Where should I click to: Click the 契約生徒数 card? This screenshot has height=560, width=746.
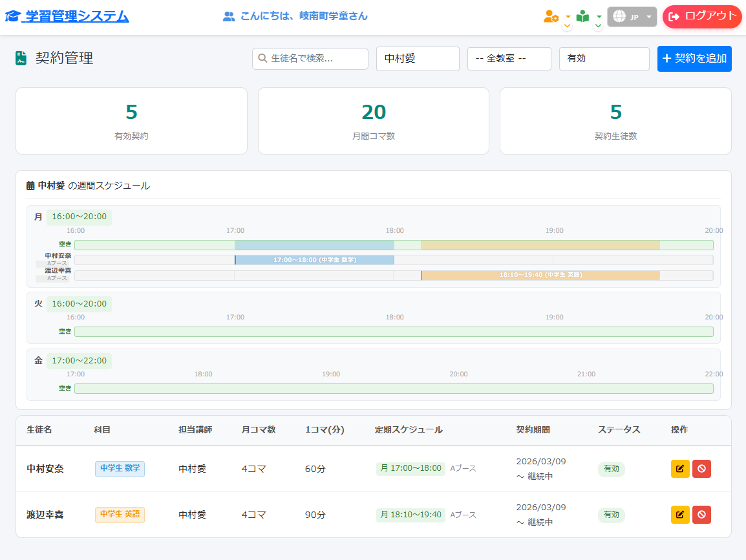615,121
